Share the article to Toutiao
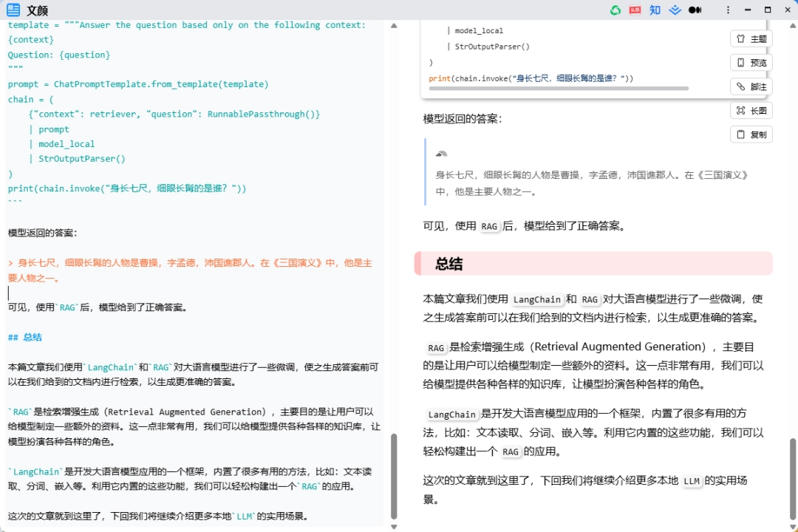The image size is (798, 532). pyautogui.click(x=635, y=10)
